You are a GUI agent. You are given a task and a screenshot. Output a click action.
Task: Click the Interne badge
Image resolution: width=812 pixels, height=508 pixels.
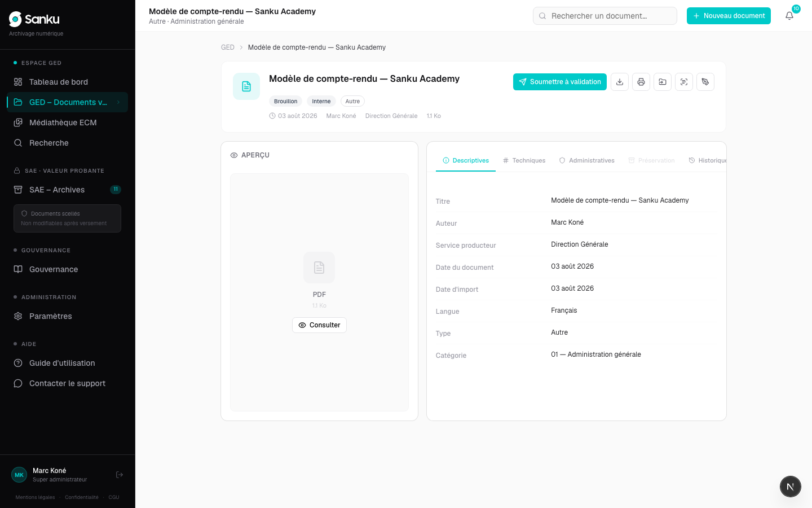pos(321,102)
